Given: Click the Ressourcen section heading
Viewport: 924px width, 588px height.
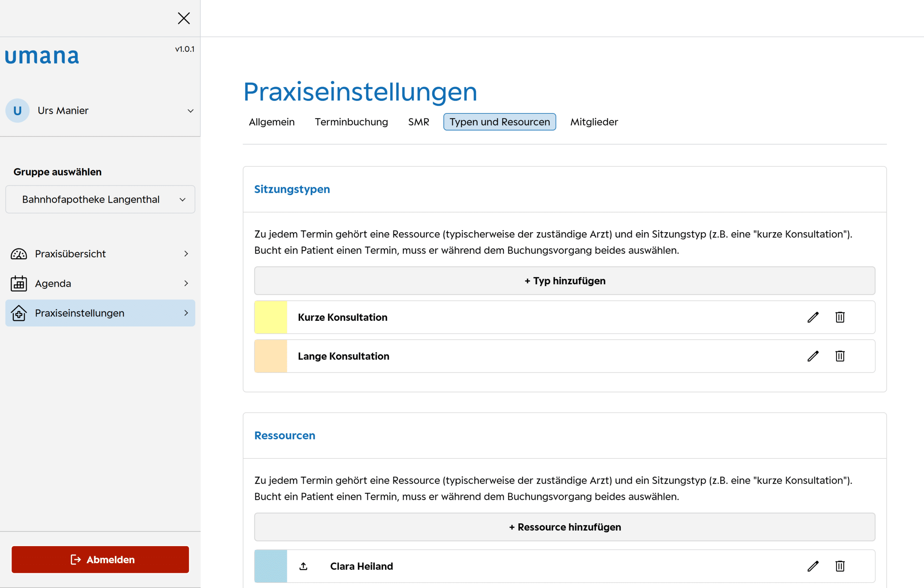Looking at the screenshot, I should (x=285, y=436).
